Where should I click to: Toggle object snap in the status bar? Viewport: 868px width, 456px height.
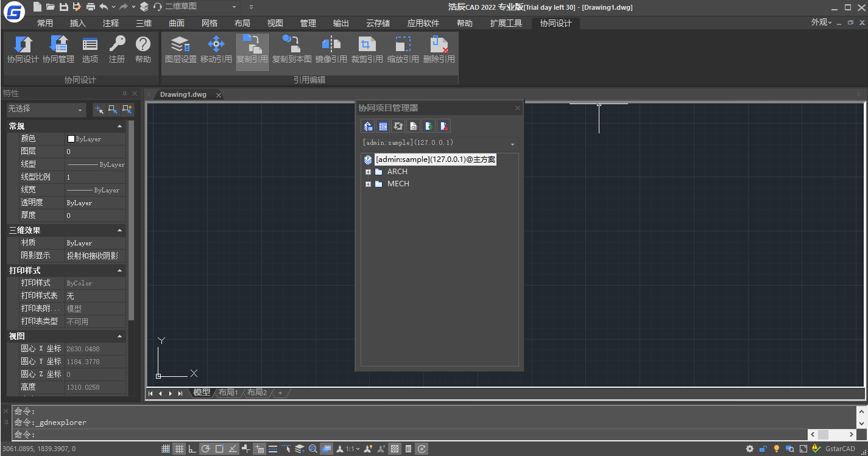(219, 449)
